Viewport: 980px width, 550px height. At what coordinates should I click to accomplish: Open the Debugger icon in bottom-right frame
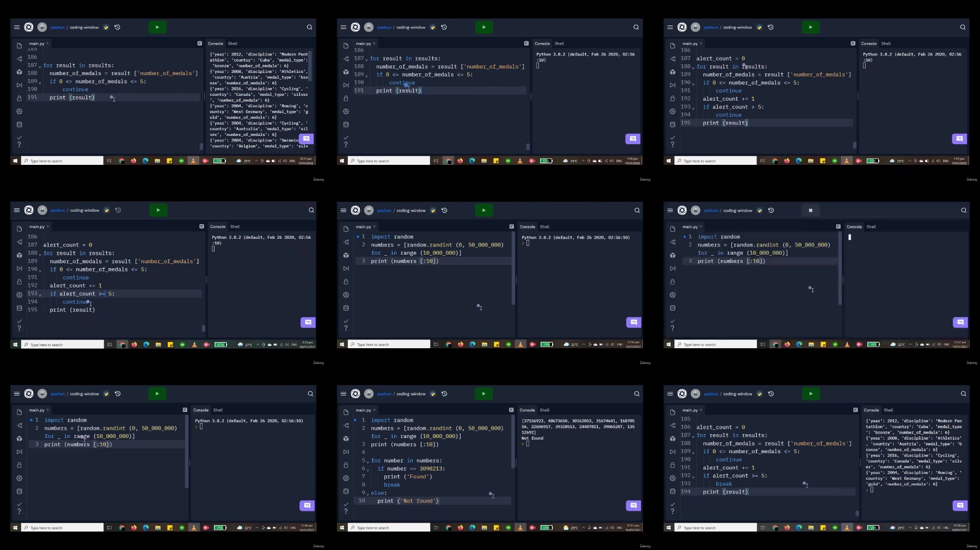(x=672, y=452)
